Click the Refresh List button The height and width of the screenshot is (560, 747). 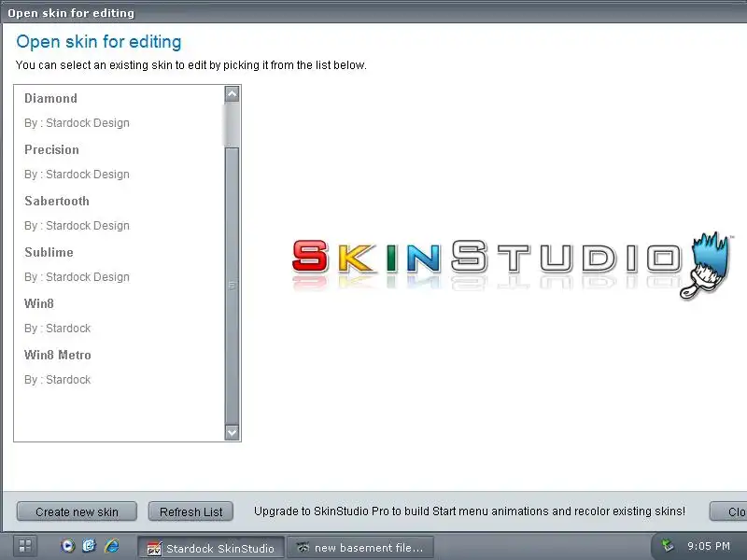pyautogui.click(x=190, y=511)
